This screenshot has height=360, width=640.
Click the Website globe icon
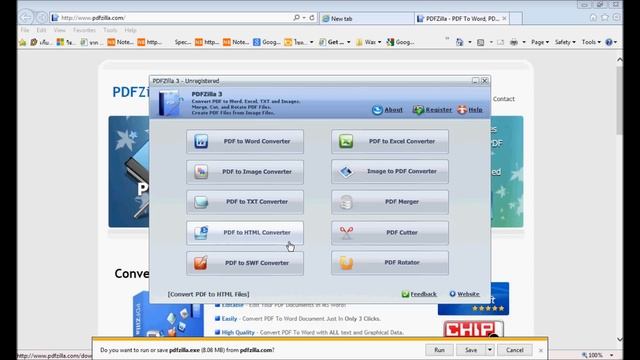tap(452, 294)
